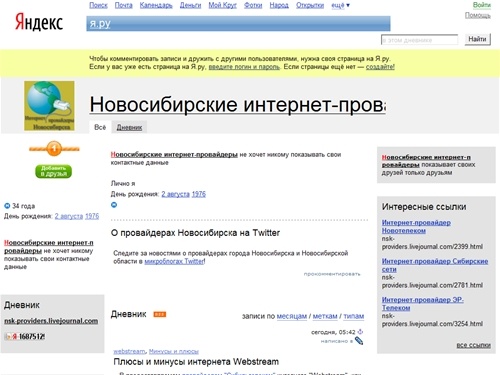
Task: Filter diary entries by меткам
Action: coord(325,316)
